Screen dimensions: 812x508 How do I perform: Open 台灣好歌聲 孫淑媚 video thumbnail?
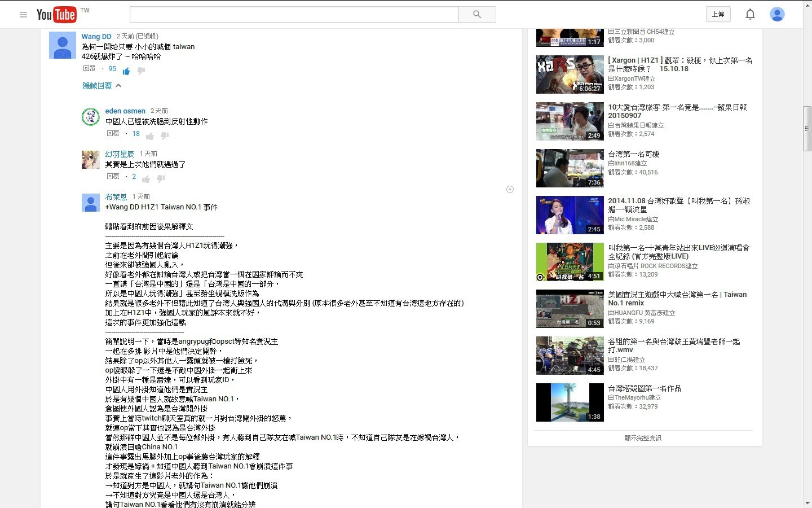pos(570,215)
